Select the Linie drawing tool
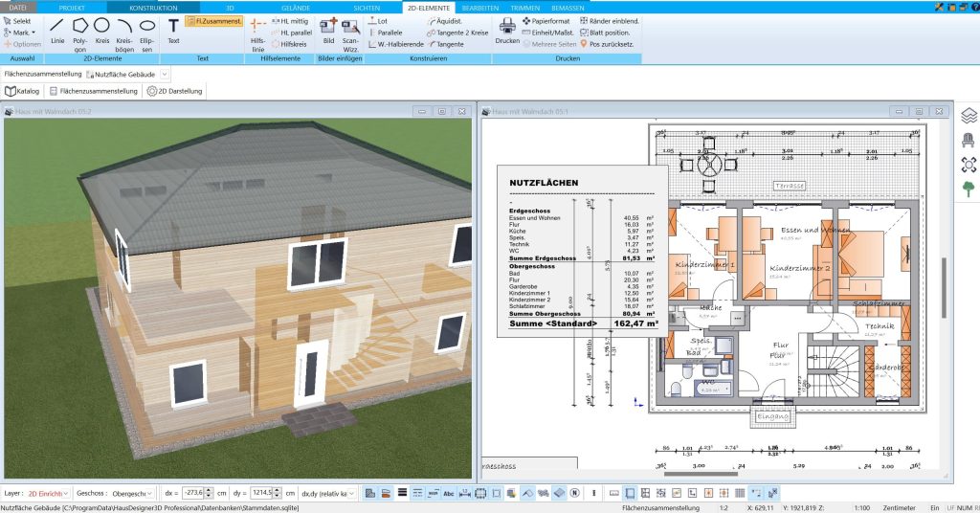 (57, 33)
